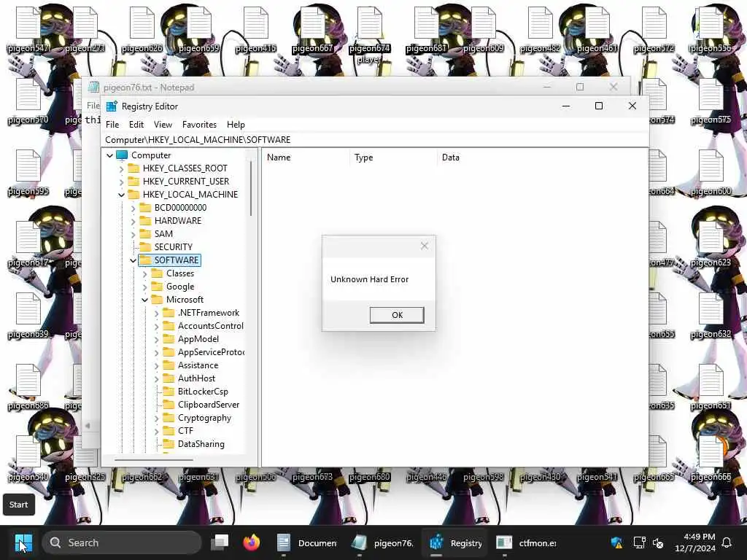Image resolution: width=747 pixels, height=560 pixels.
Task: Launch Firefox from the taskbar
Action: 252,542
